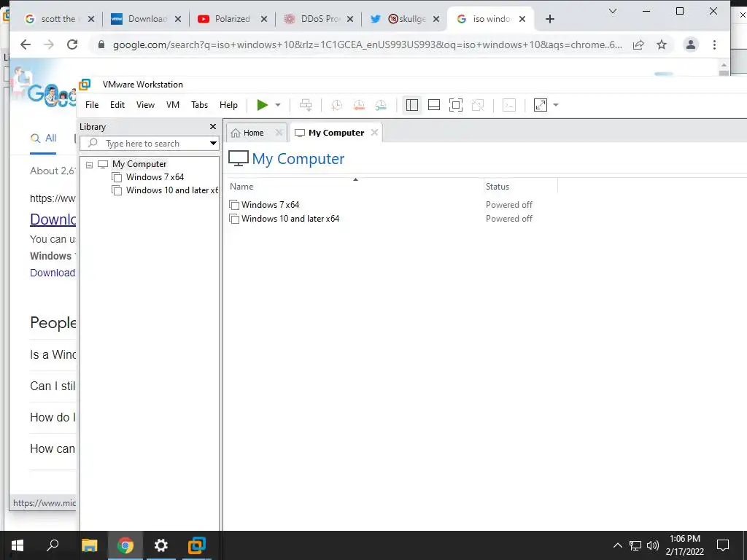Open File Explorer from taskbar
Viewport: 747px width, 560px height.
[x=89, y=545]
